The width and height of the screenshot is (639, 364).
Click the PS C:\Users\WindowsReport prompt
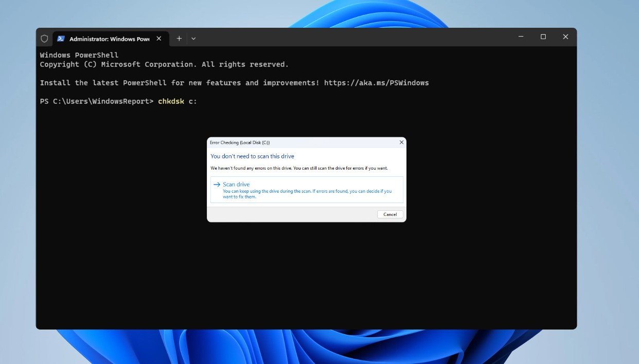click(96, 101)
